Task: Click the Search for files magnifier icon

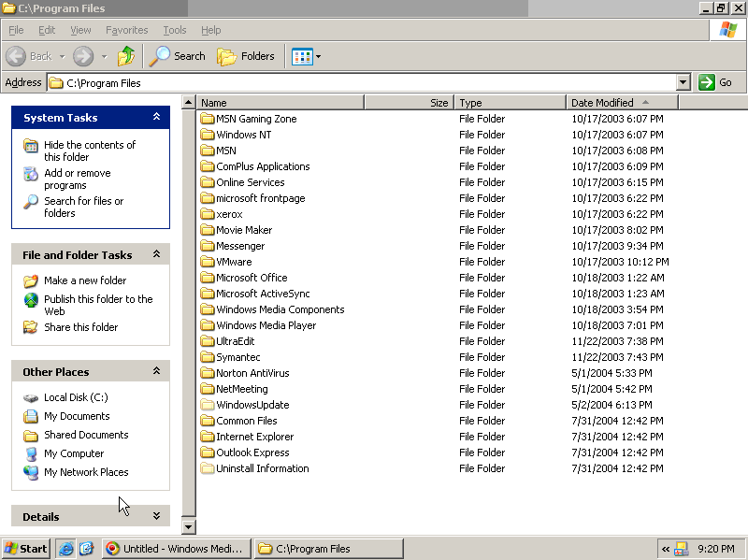Action: coord(31,202)
